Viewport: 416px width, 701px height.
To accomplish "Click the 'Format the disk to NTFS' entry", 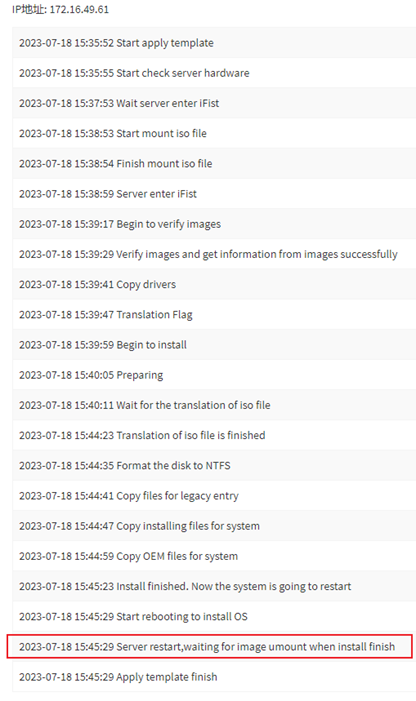I will (214, 465).
